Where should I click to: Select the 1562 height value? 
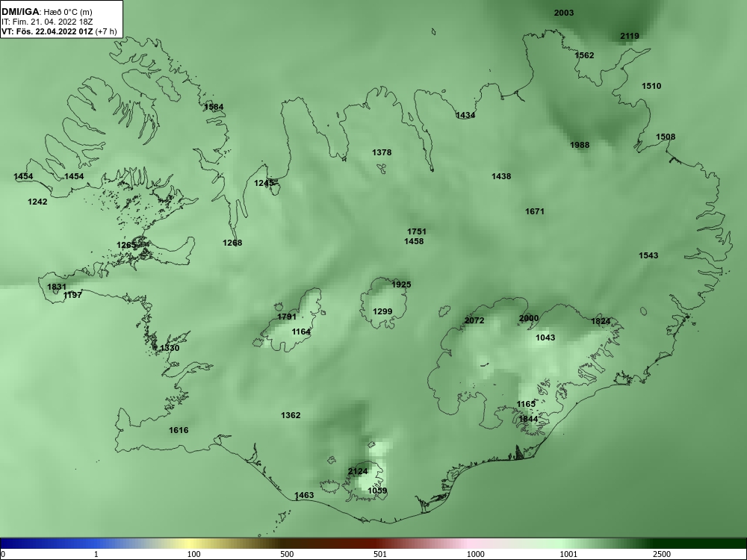point(584,55)
